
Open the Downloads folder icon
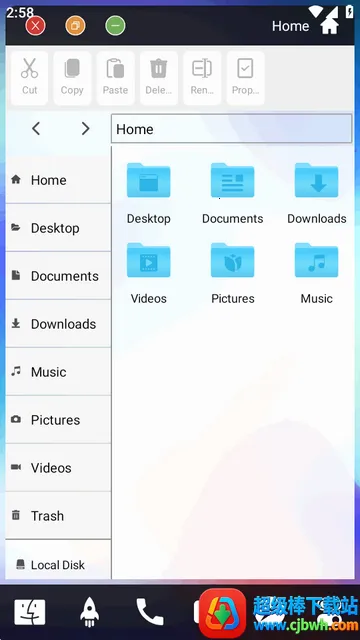point(317,180)
